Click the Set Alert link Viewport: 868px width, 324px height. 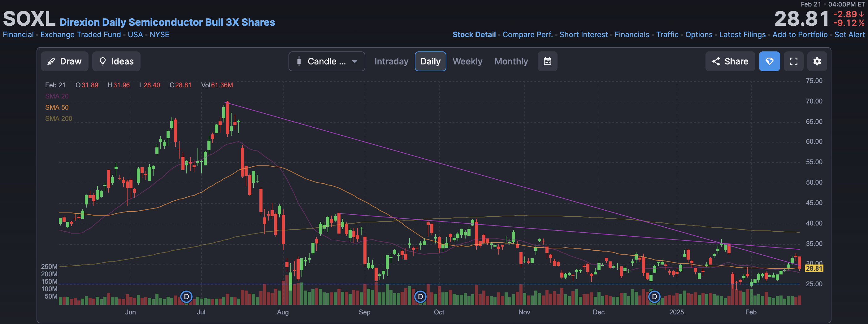click(x=849, y=34)
